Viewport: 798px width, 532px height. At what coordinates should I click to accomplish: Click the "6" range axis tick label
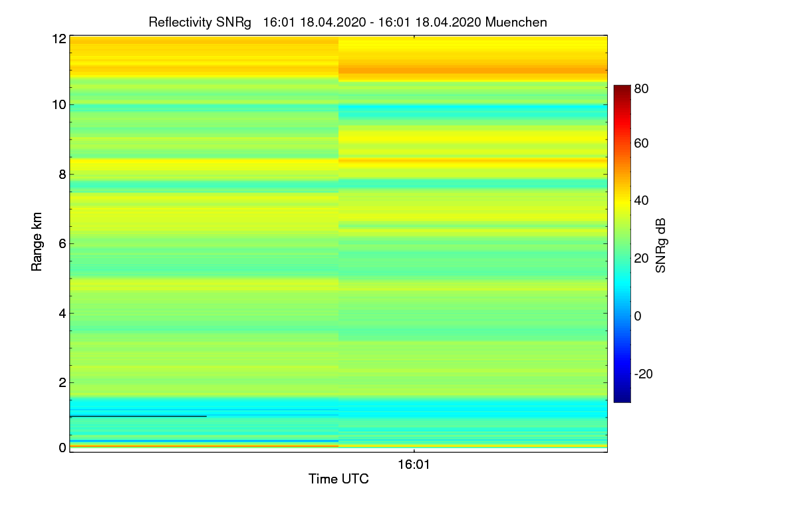tap(63, 243)
